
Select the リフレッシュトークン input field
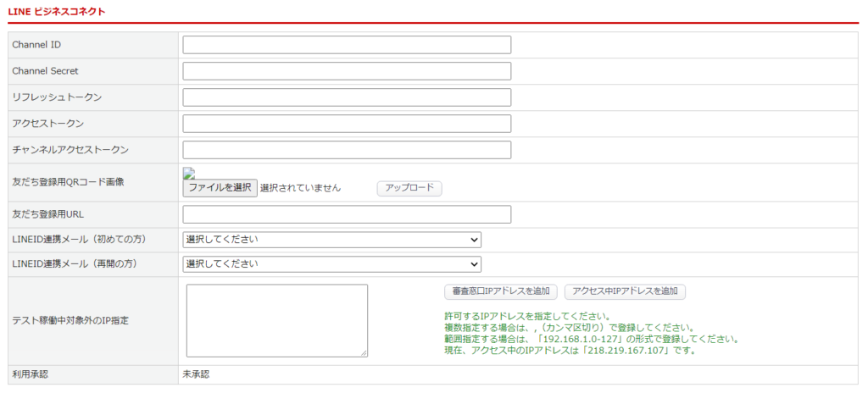347,97
